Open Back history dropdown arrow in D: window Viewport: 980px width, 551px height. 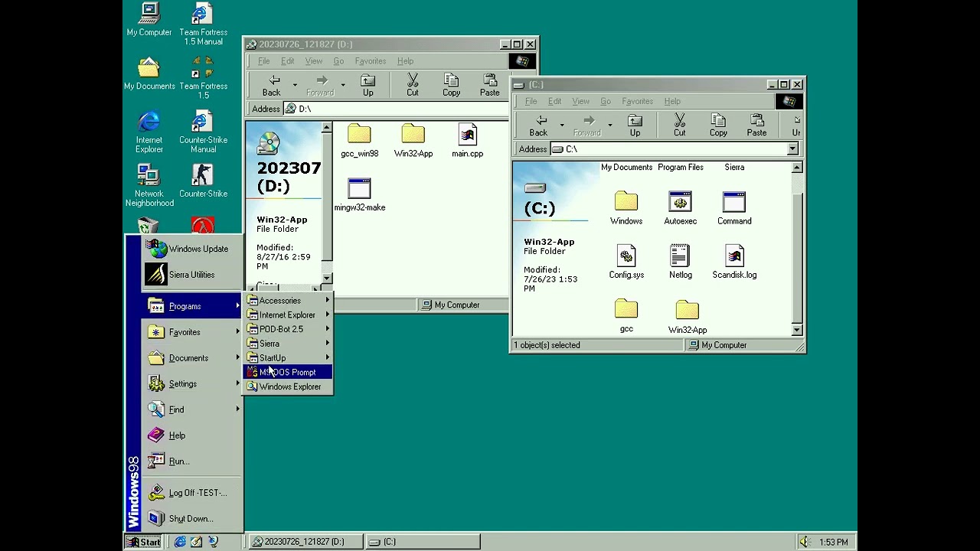click(x=295, y=85)
